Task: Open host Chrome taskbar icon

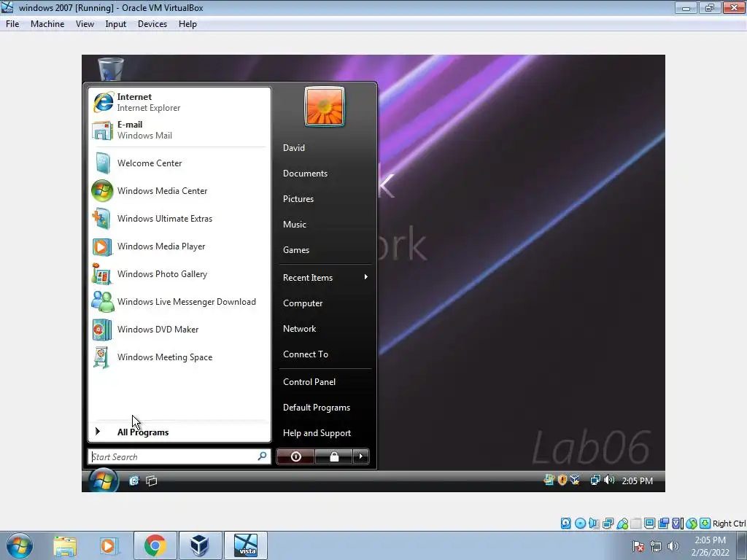Action: point(155,545)
